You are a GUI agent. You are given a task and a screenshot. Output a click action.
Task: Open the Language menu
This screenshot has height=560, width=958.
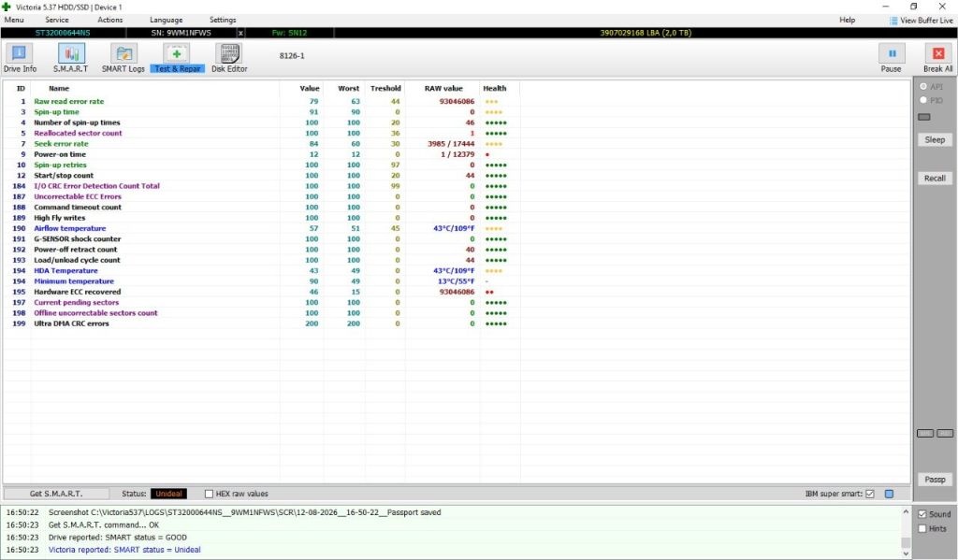[167, 21]
